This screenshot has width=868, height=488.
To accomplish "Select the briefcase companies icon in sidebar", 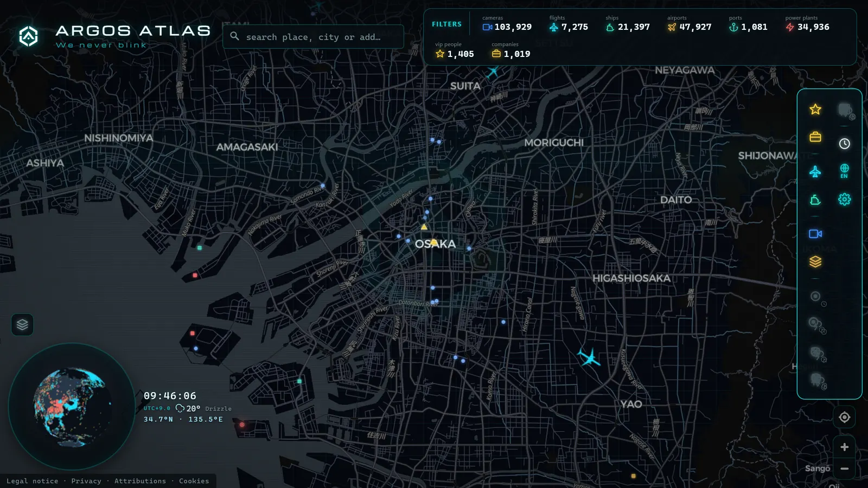I will tap(815, 137).
